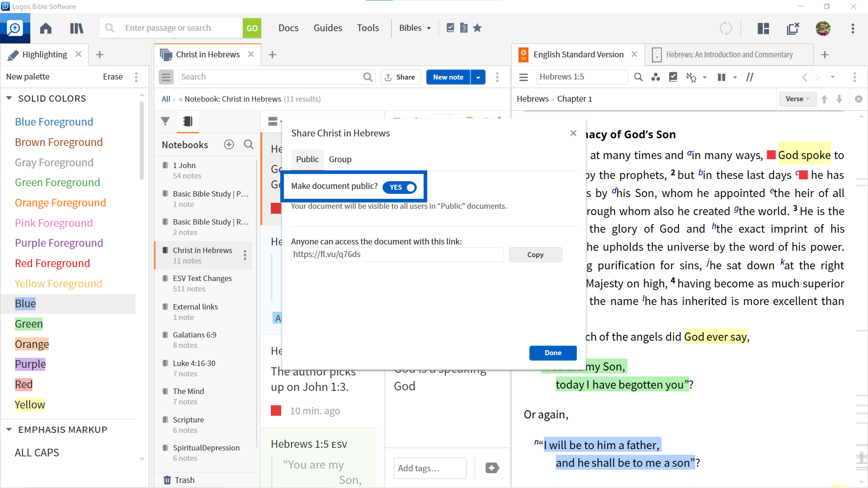Screen dimensions: 868x488
Task: Click the Add tags field
Action: pyautogui.click(x=430, y=468)
